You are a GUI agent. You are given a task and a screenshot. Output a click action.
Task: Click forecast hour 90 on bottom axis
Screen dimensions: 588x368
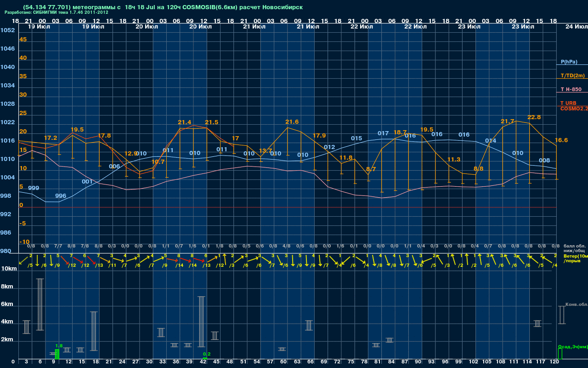(x=418, y=362)
